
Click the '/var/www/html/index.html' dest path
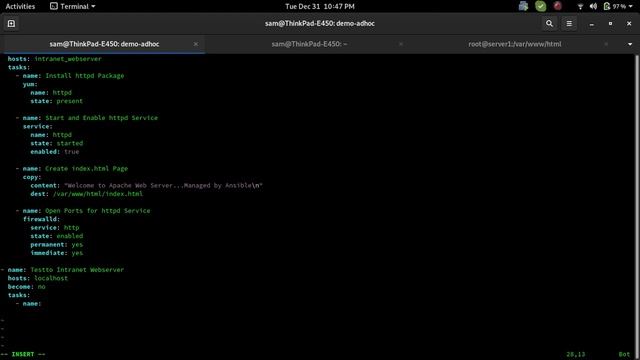point(98,194)
